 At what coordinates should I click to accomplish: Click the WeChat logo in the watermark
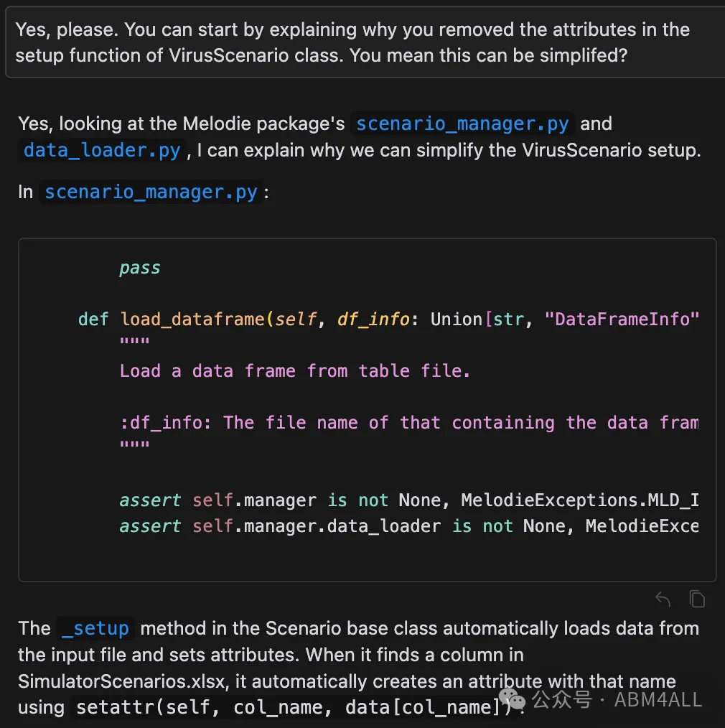point(513,699)
